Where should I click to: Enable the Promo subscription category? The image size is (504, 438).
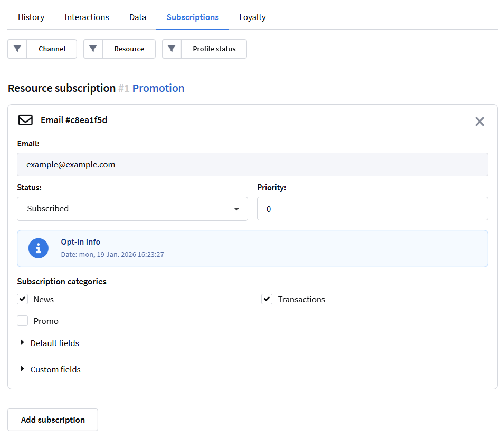(x=23, y=321)
